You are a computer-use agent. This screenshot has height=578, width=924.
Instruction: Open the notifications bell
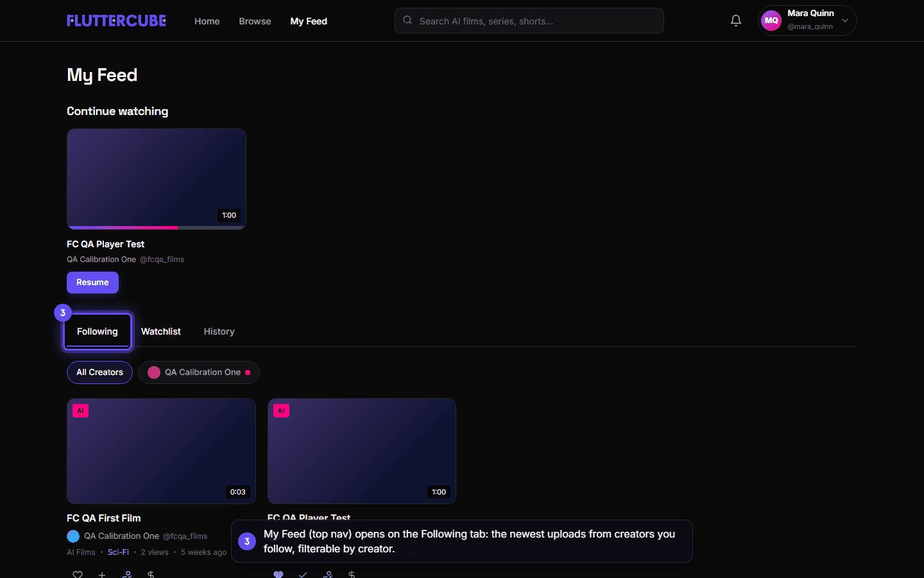[x=736, y=21]
